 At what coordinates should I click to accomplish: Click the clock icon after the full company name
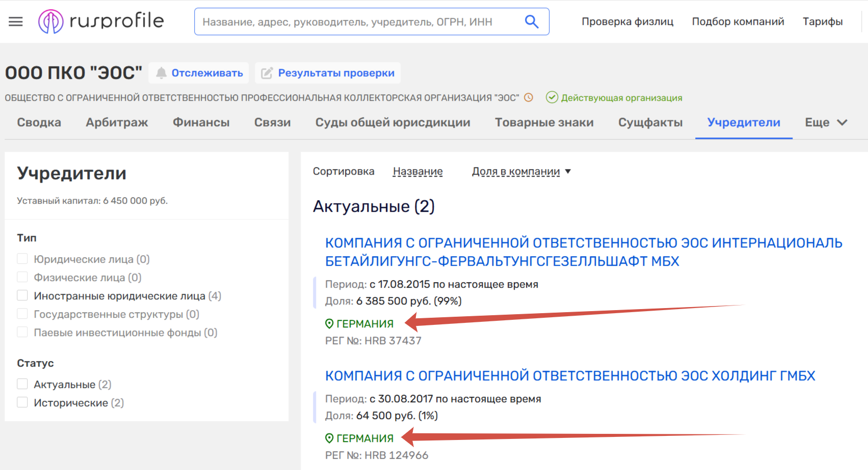(x=529, y=97)
